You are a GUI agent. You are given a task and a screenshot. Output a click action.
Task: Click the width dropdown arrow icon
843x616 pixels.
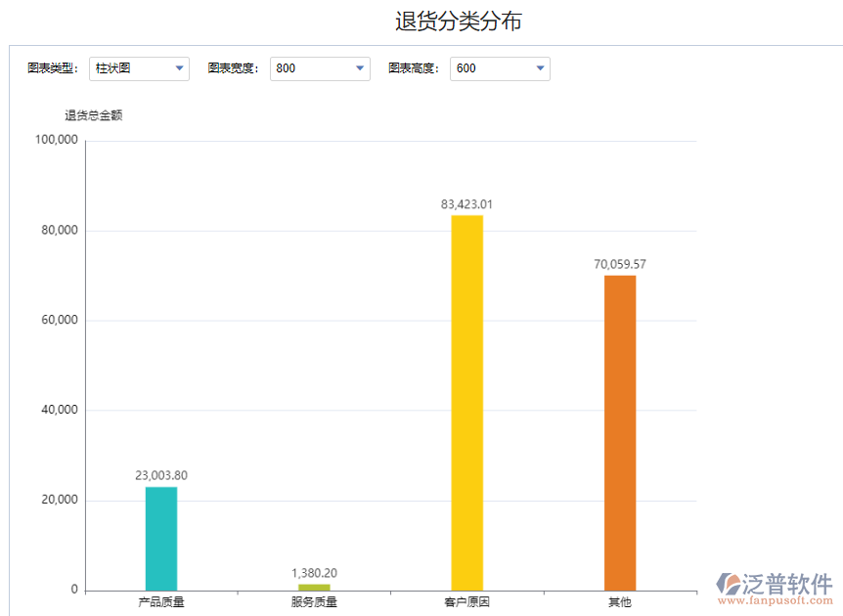pyautogui.click(x=360, y=68)
